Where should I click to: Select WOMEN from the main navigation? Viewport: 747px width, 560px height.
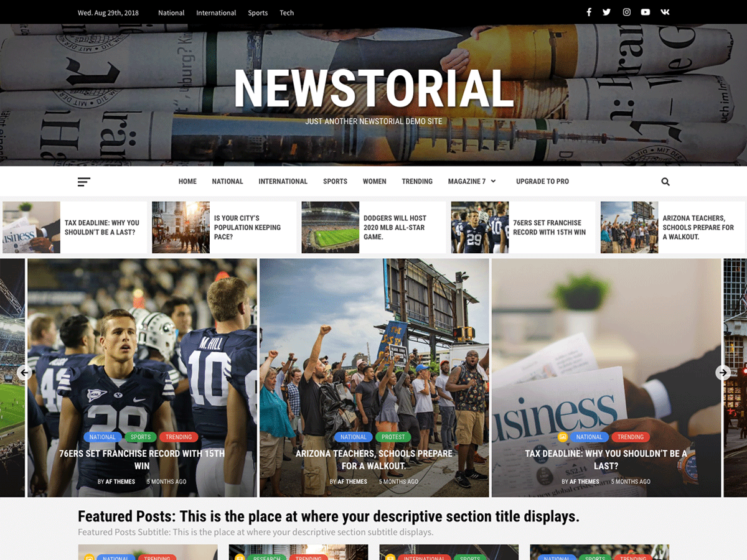click(374, 181)
